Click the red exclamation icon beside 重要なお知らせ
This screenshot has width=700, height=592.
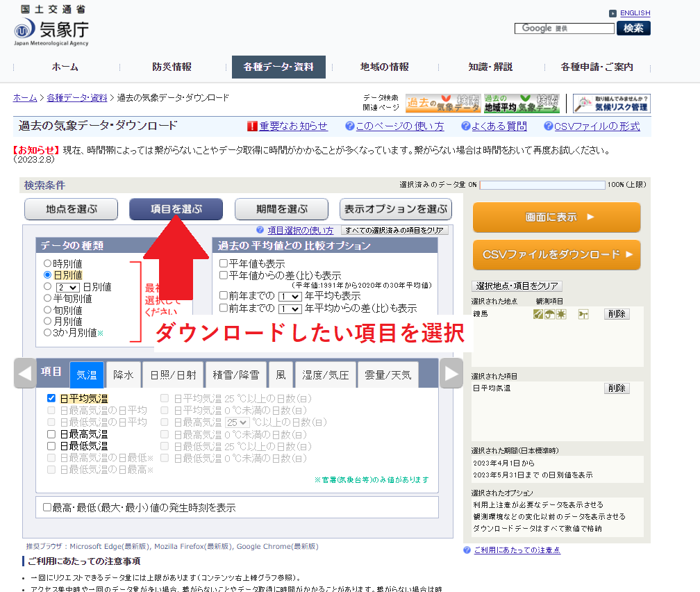tap(252, 126)
